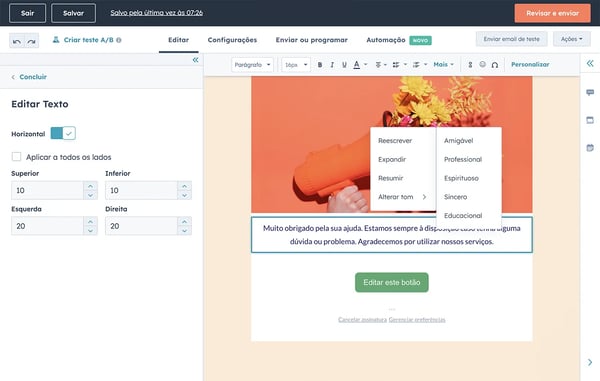Open the font size dropdown
The image size is (600, 381).
pos(296,65)
